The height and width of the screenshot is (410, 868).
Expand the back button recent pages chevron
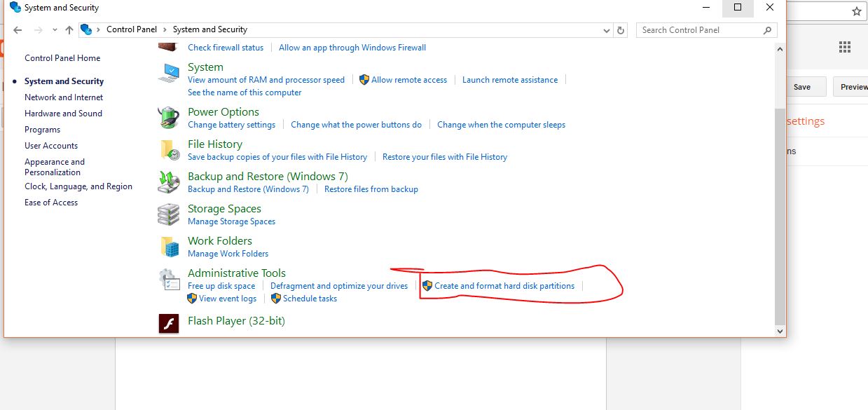click(55, 29)
